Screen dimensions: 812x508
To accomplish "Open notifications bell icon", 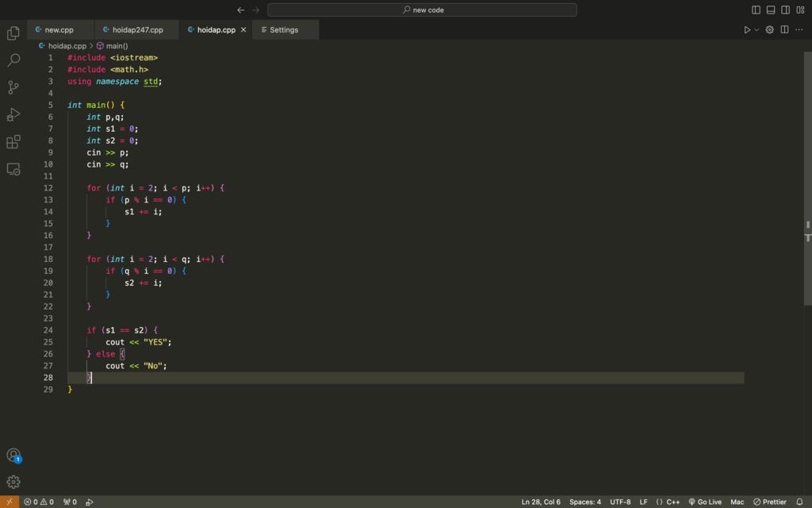I will pos(799,502).
